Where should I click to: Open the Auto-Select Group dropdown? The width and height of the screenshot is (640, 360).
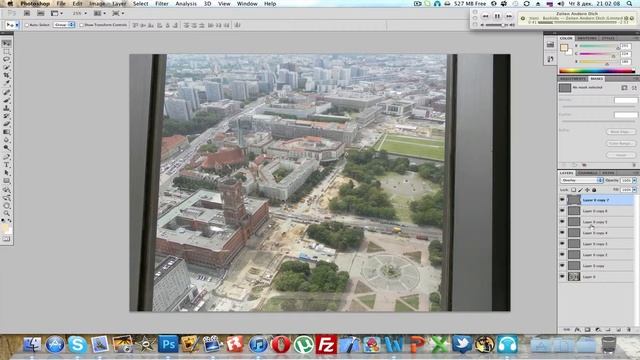[64, 25]
